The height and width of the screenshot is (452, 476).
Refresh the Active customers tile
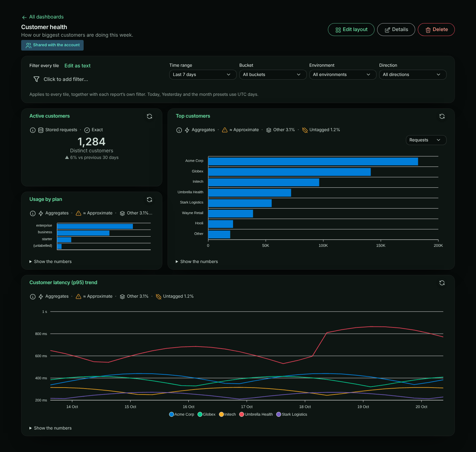(x=149, y=116)
